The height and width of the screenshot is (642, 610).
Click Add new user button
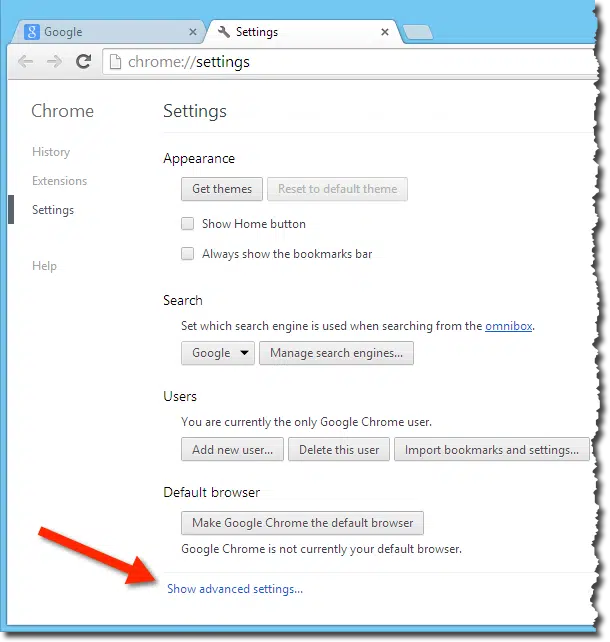[x=233, y=450]
